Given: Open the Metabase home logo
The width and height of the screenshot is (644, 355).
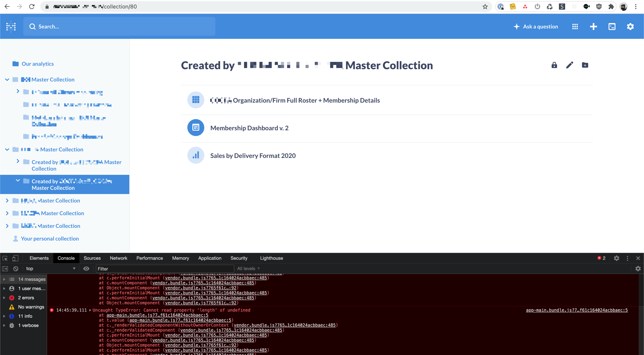Looking at the screenshot, I should (x=11, y=27).
